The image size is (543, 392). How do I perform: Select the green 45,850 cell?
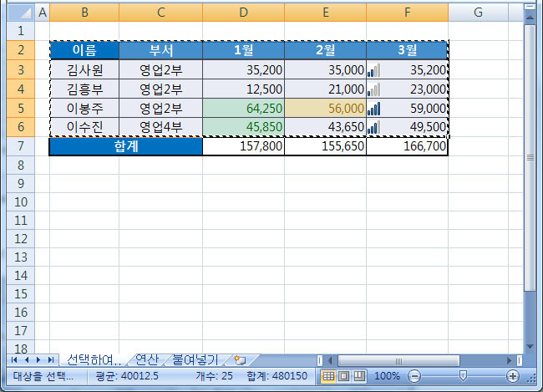click(x=243, y=127)
